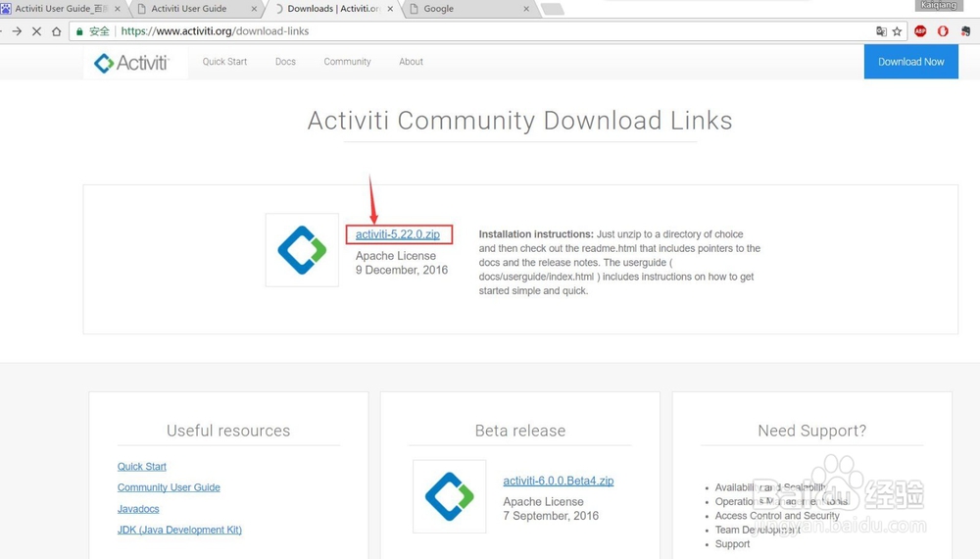This screenshot has height=559, width=980.
Task: Close the second Activiti User Guide tab
Action: click(254, 9)
